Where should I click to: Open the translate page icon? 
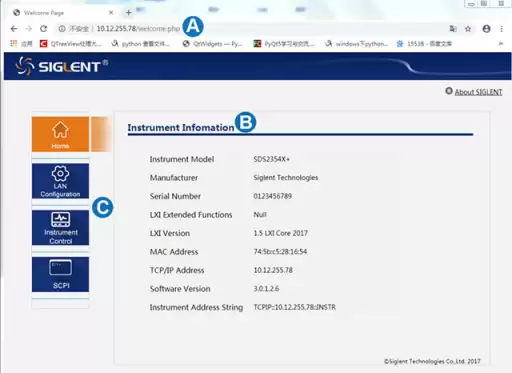click(x=453, y=29)
